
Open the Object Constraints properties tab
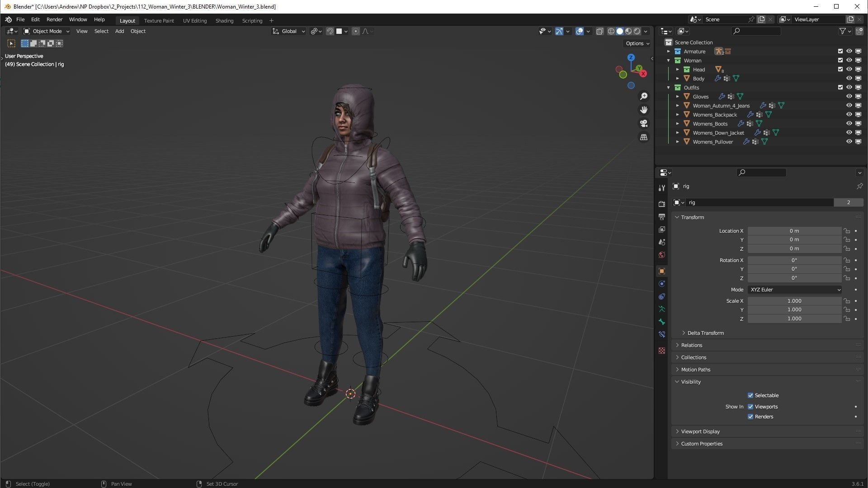click(x=662, y=296)
